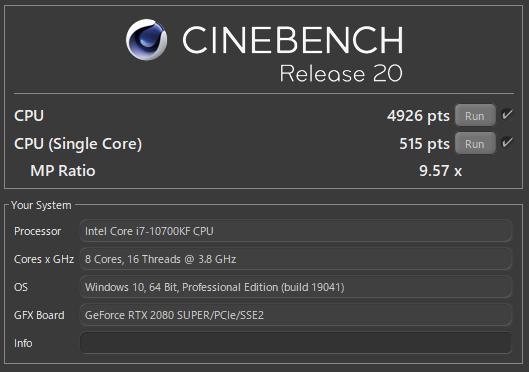
Task: Click the 4926 pts CPU score
Action: point(418,116)
